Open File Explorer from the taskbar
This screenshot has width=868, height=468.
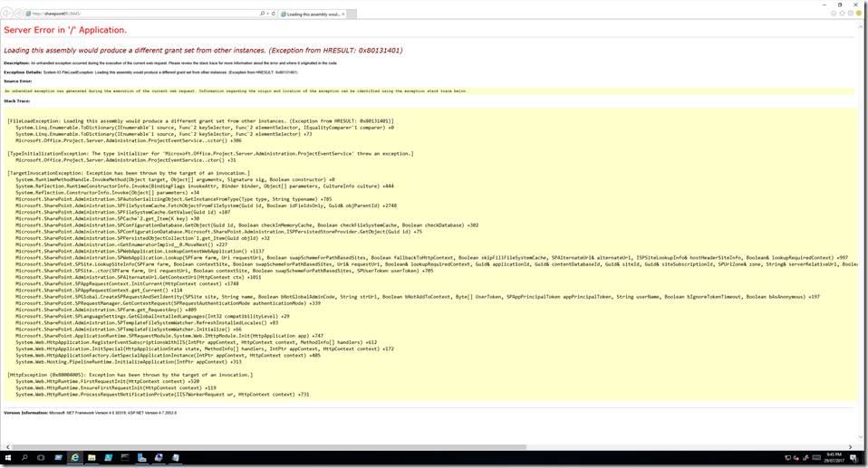click(92, 458)
